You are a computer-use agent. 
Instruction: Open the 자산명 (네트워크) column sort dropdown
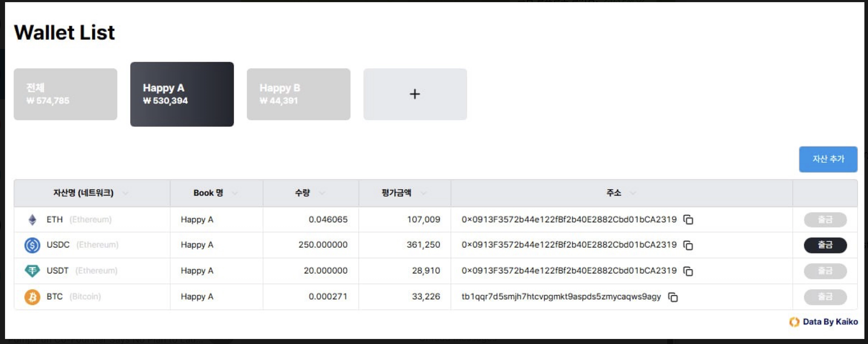point(125,193)
